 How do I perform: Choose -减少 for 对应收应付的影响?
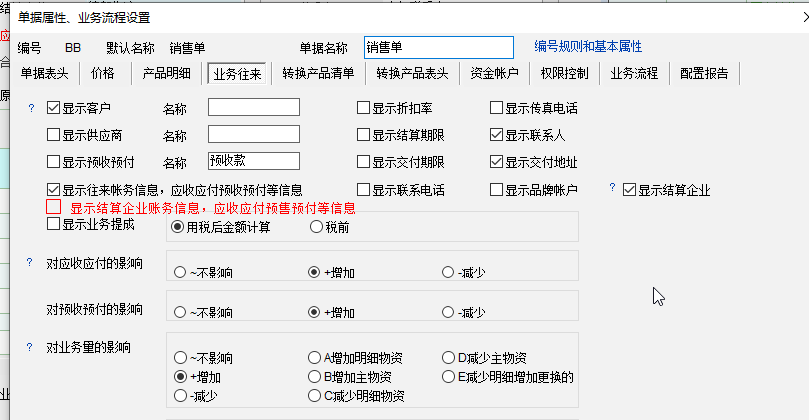pos(447,271)
